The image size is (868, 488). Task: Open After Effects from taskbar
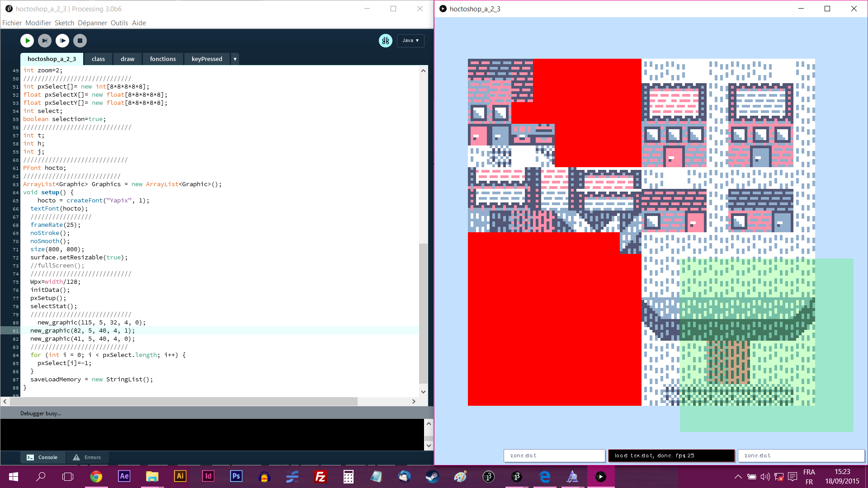124,477
